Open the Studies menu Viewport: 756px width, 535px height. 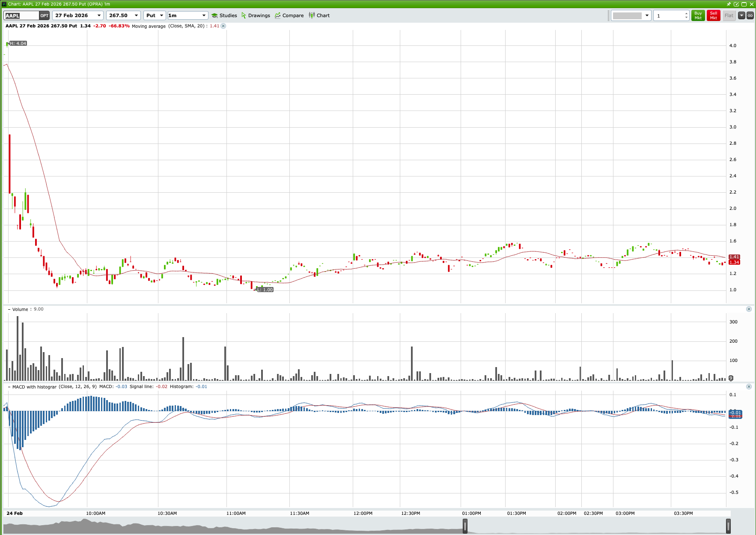click(x=224, y=15)
